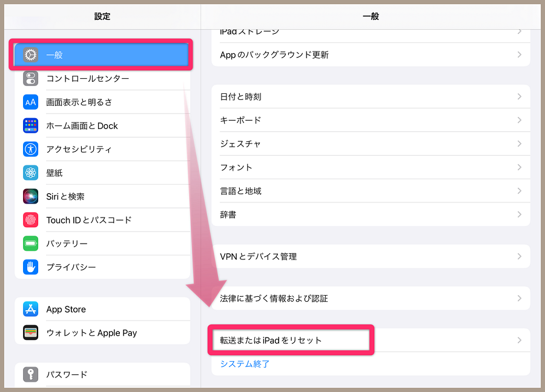The width and height of the screenshot is (545, 392).
Task: Open アクセシビリティ settings
Action: tap(102, 149)
